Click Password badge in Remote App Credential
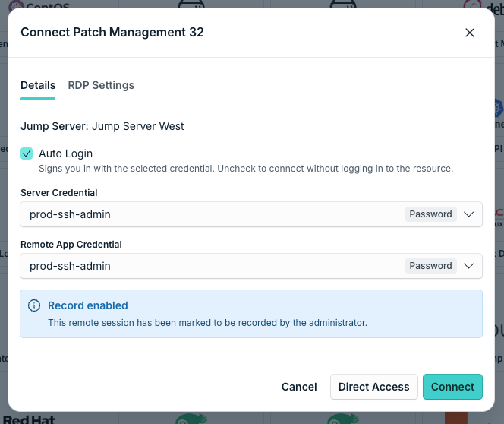Screen dimensions: 504x424 [430, 266]
